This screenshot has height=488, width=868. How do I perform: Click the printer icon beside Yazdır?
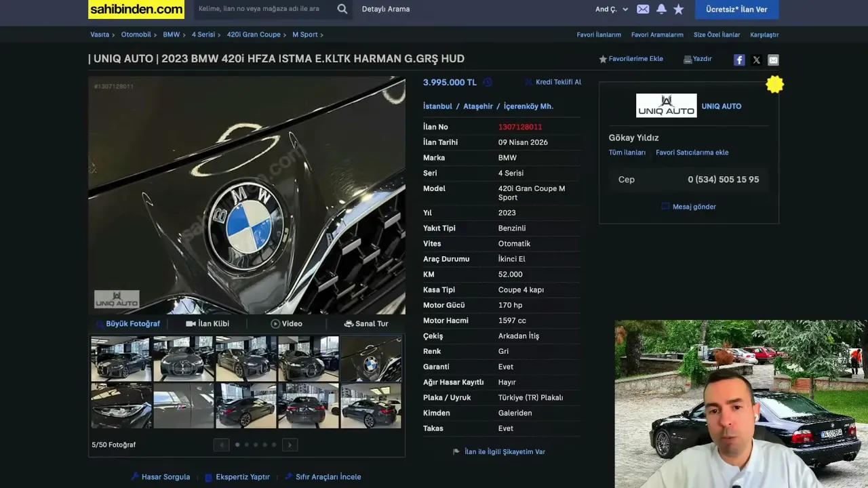point(688,59)
